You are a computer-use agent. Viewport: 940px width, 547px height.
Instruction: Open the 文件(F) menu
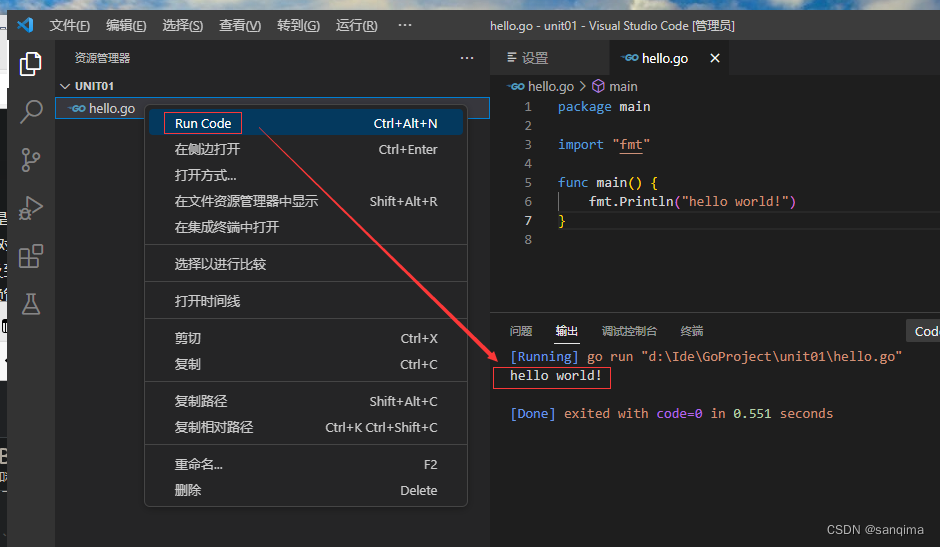pos(70,25)
